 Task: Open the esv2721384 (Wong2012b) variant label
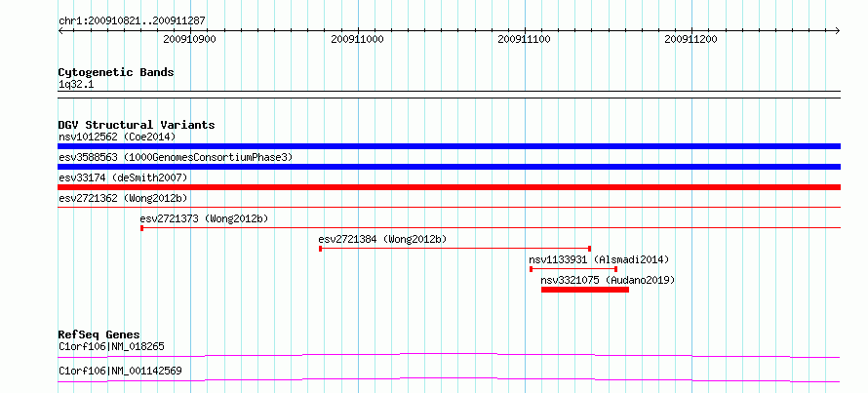pos(382,239)
